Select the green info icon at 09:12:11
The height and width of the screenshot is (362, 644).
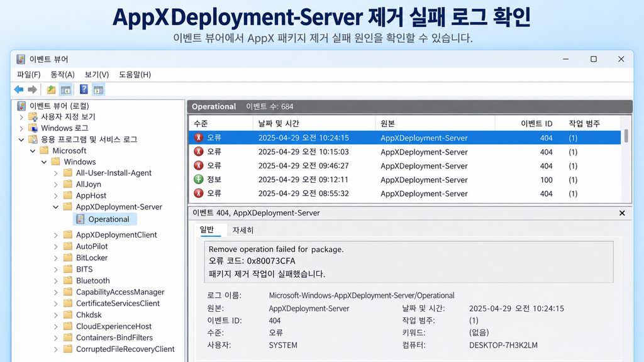tap(199, 179)
